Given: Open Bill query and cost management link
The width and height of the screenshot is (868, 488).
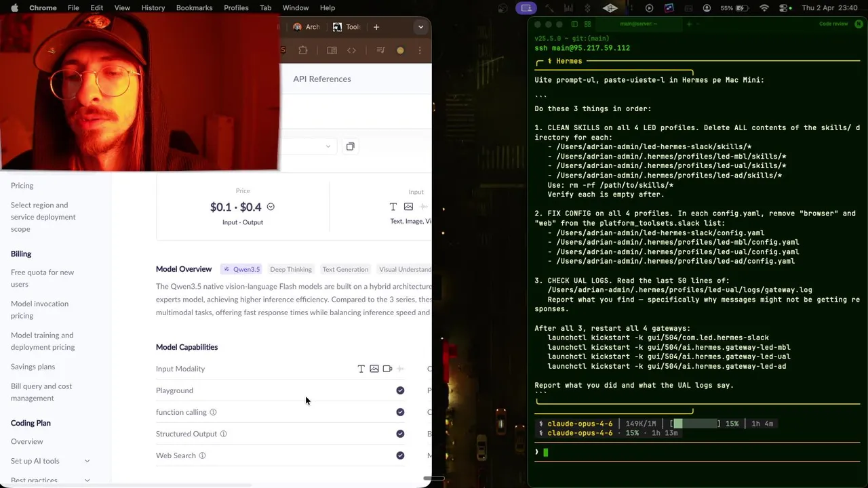Looking at the screenshot, I should [41, 392].
